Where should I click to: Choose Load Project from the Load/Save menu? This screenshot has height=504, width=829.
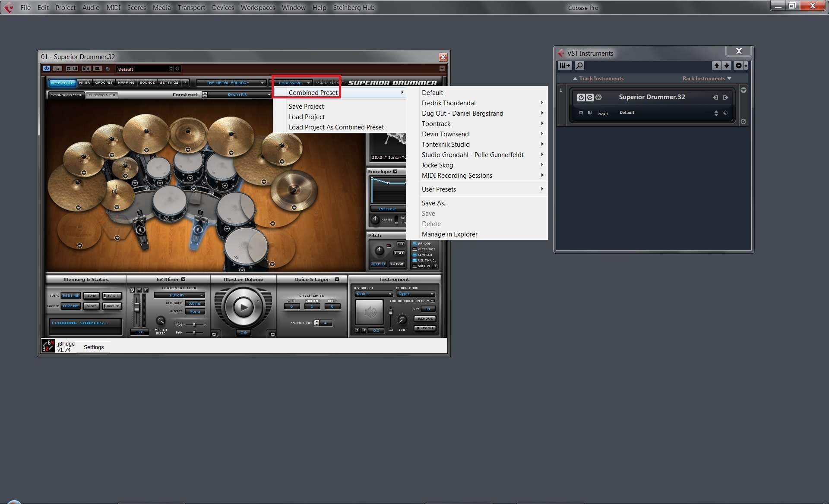pos(307,117)
